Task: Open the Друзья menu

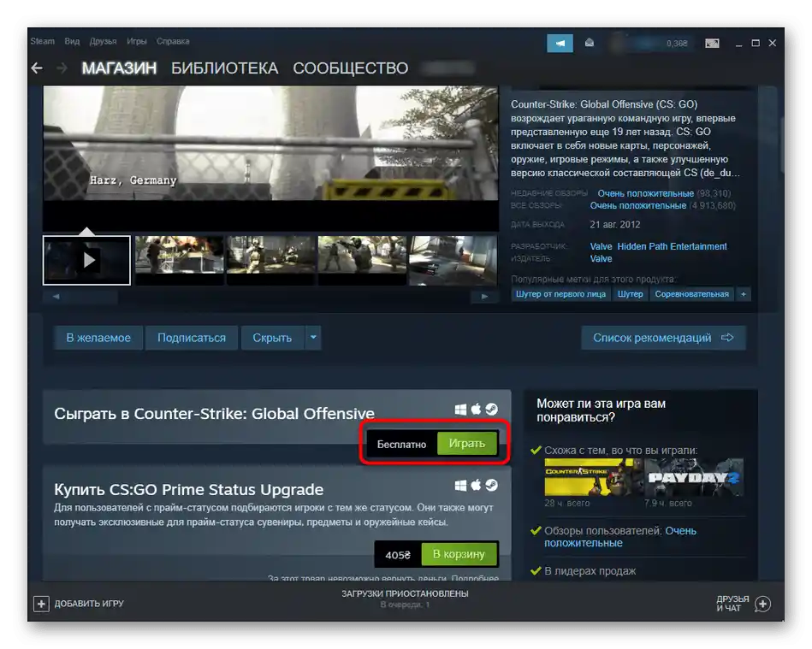Action: tap(103, 41)
